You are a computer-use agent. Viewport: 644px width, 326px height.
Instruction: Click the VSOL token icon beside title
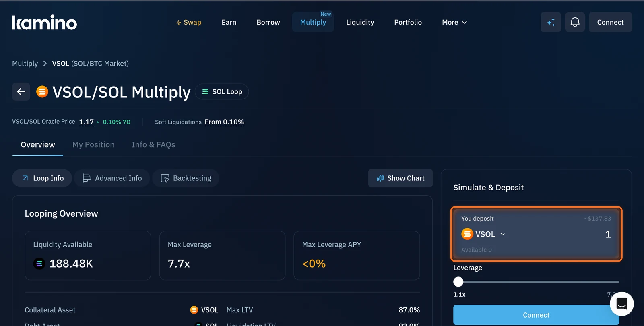click(x=42, y=92)
